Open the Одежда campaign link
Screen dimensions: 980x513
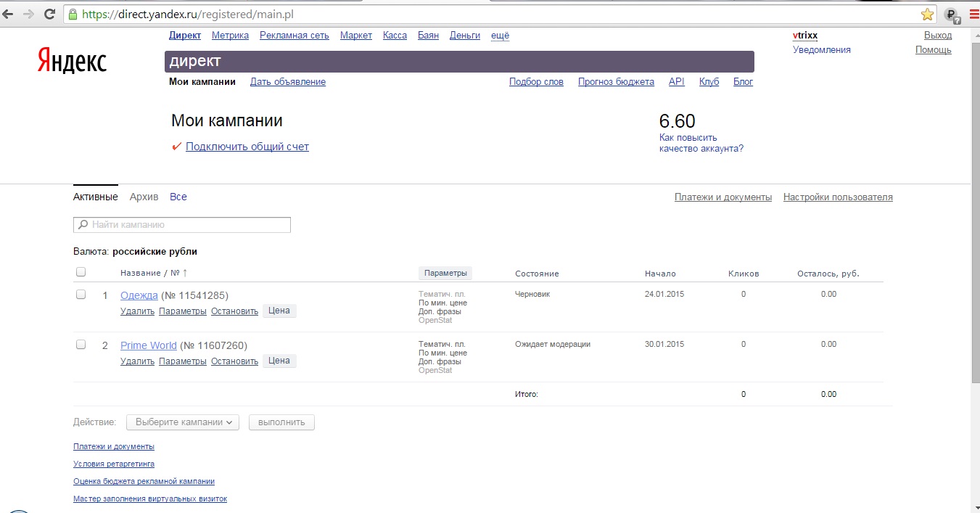tap(139, 295)
